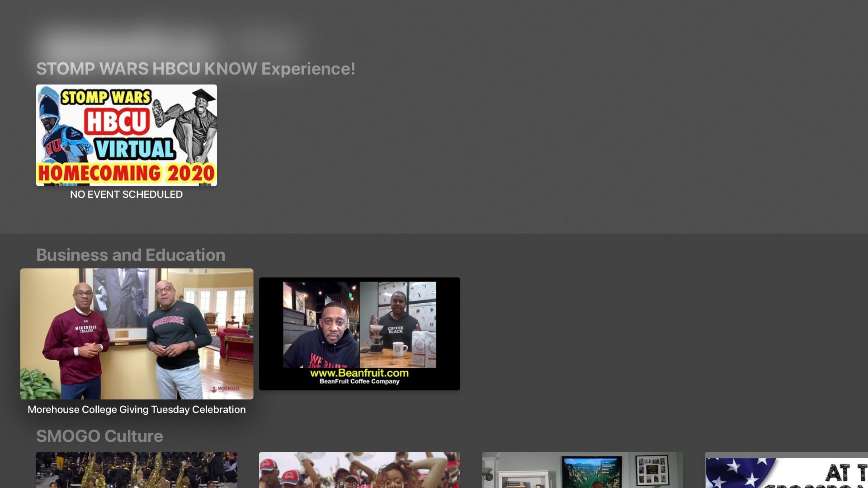Open the American flag 'AT T' video thumbnail
The width and height of the screenshot is (868, 488).
pyautogui.click(x=787, y=470)
